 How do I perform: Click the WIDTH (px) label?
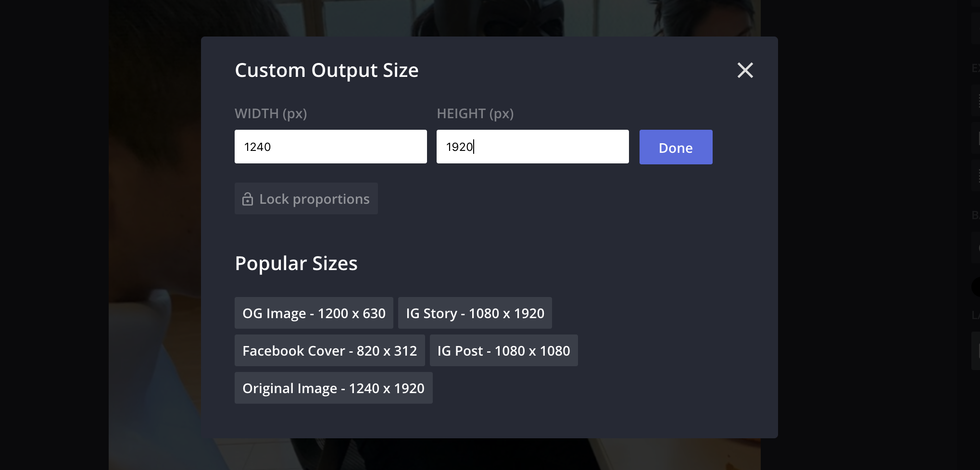tap(271, 114)
